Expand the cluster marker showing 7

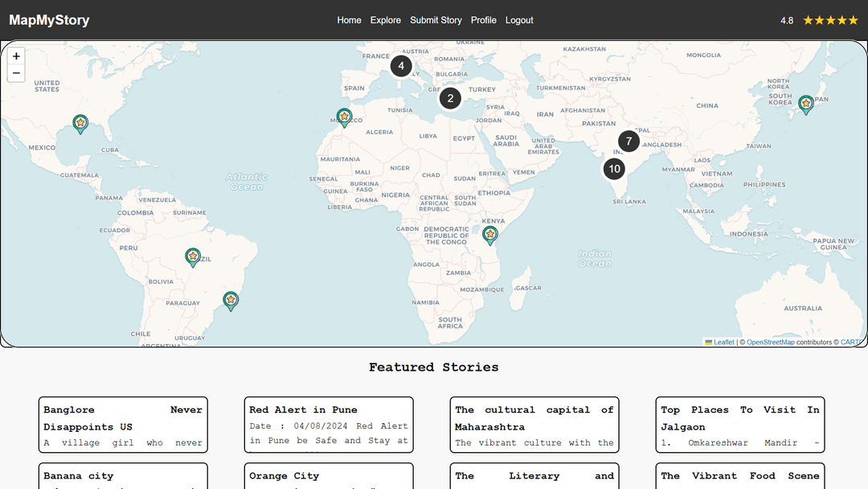628,142
